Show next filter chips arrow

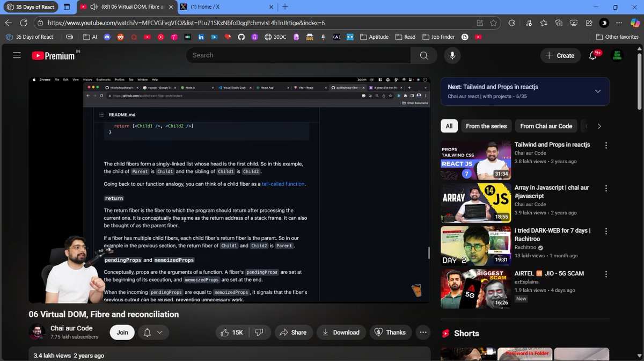point(599,126)
